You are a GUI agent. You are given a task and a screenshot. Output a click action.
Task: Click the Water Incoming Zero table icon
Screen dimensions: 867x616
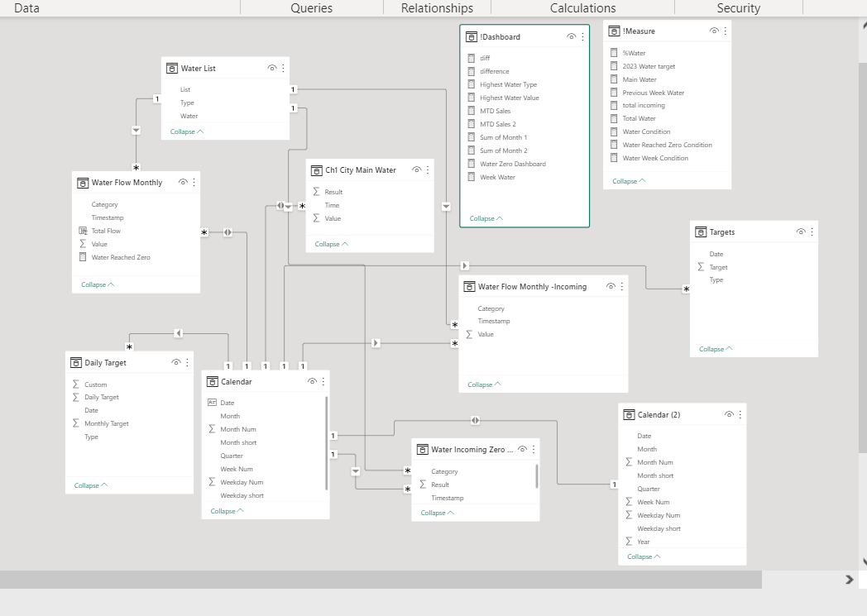(x=423, y=450)
